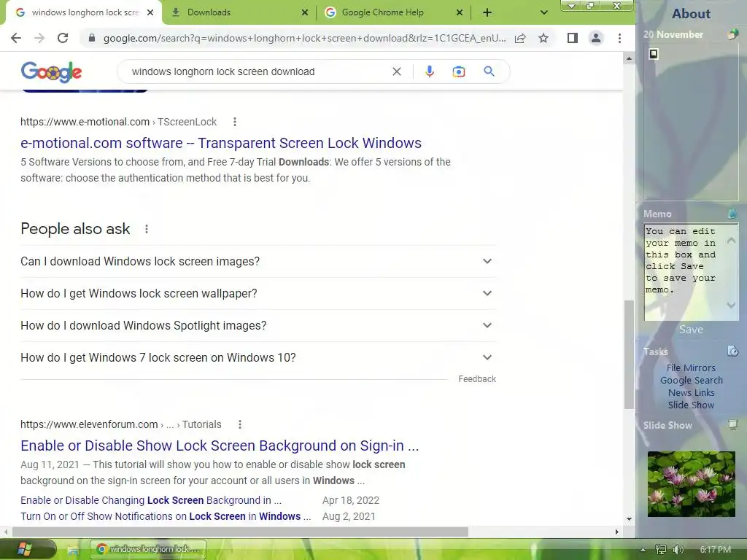Open 'Enable or Disable Show Lock Screen Background' result
This screenshot has width=747, height=560.
coord(220,446)
